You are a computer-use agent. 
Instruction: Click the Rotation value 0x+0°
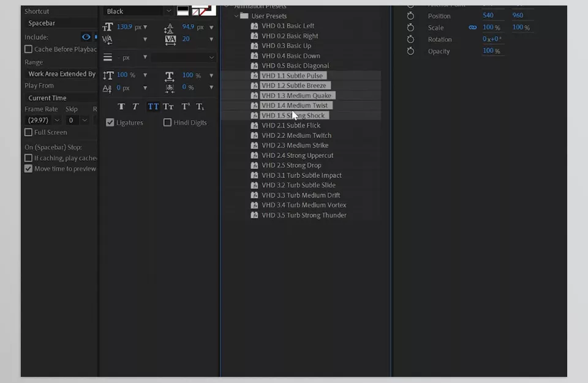click(x=492, y=39)
